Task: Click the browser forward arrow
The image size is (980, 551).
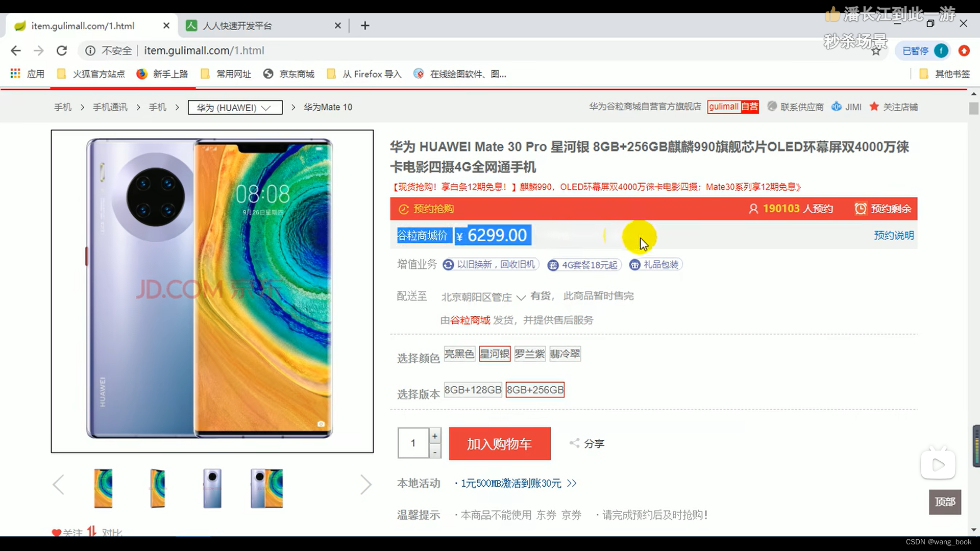Action: pos(39,51)
